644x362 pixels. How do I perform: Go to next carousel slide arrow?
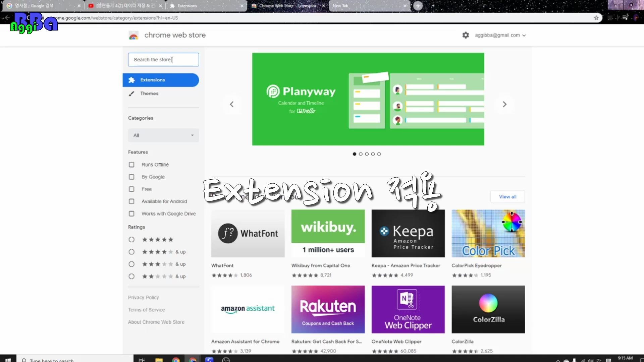[504, 104]
